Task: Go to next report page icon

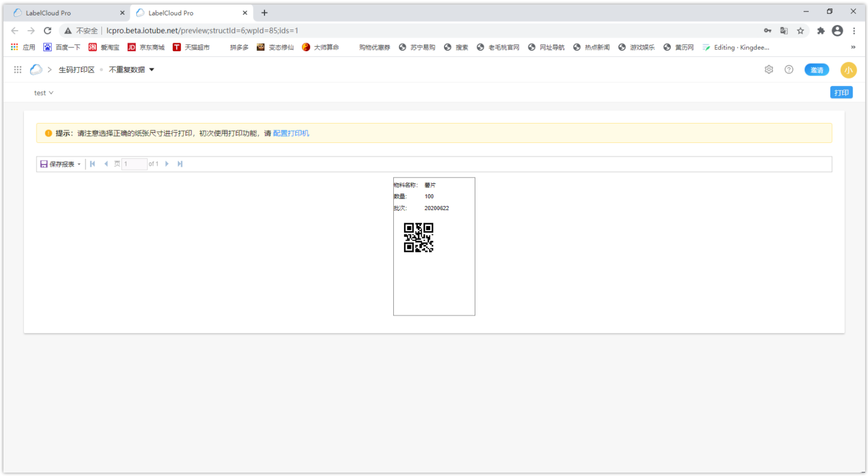Action: (x=166, y=164)
